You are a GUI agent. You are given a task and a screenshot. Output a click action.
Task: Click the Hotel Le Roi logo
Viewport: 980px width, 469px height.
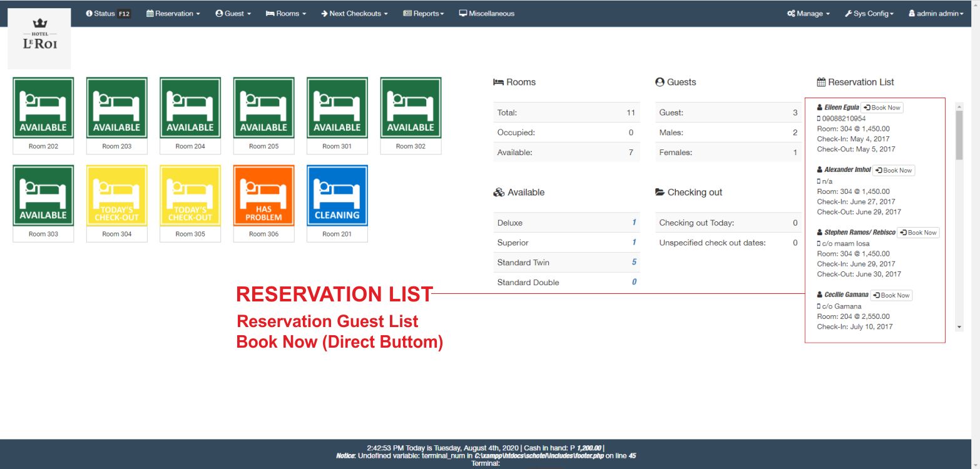coord(39,38)
